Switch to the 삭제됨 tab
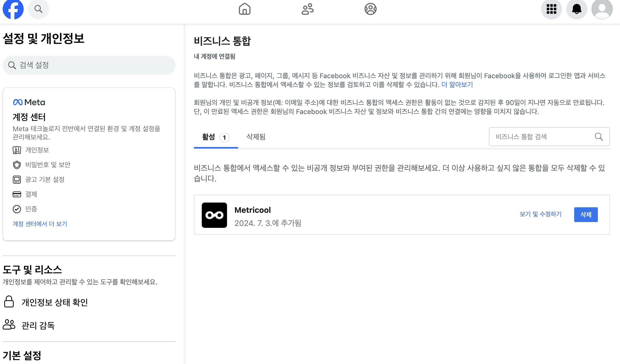 point(256,137)
